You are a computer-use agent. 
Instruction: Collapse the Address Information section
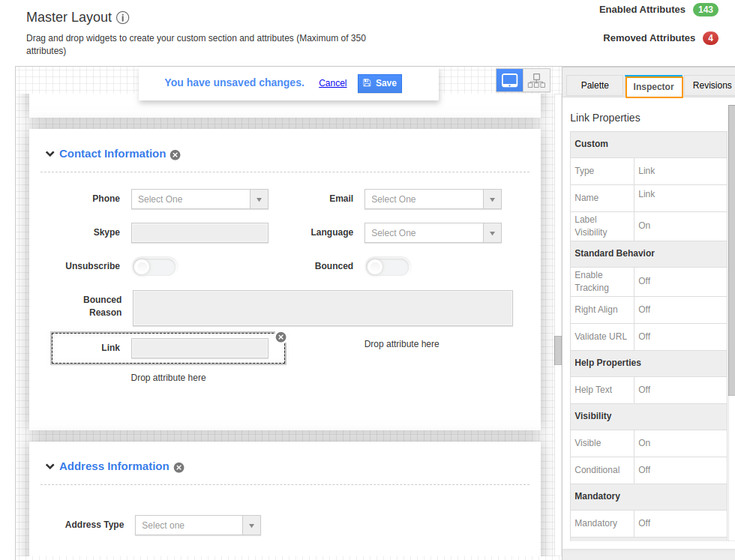point(49,466)
